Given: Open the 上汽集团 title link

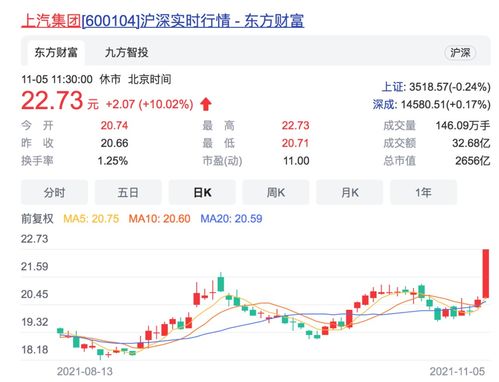Looking at the screenshot, I should tap(162, 21).
